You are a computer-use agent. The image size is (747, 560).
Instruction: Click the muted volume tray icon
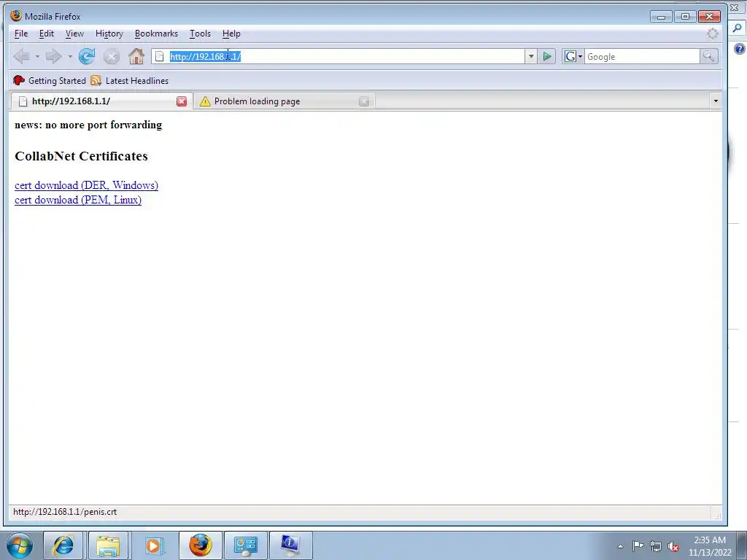pyautogui.click(x=673, y=546)
